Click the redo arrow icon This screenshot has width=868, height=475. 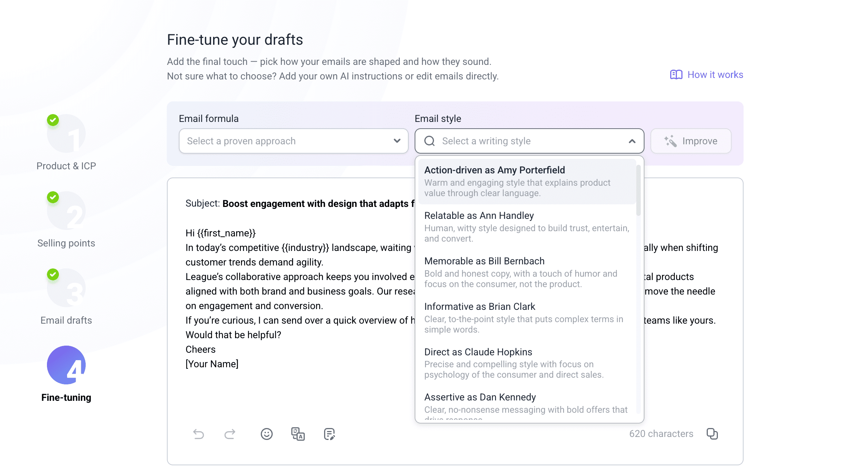pos(230,434)
